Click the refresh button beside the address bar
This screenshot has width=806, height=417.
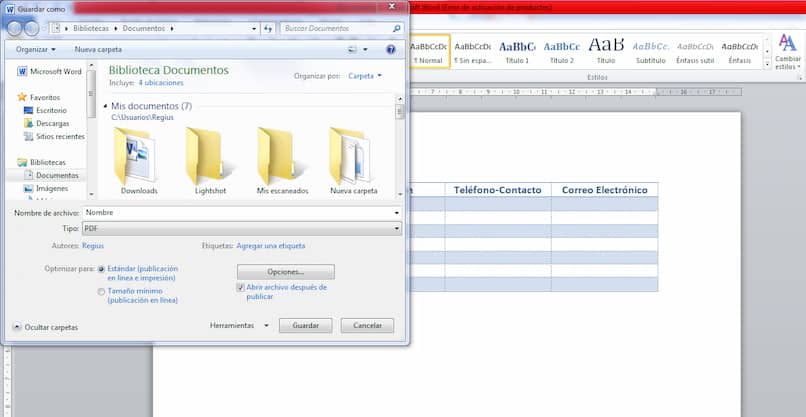pos(268,28)
